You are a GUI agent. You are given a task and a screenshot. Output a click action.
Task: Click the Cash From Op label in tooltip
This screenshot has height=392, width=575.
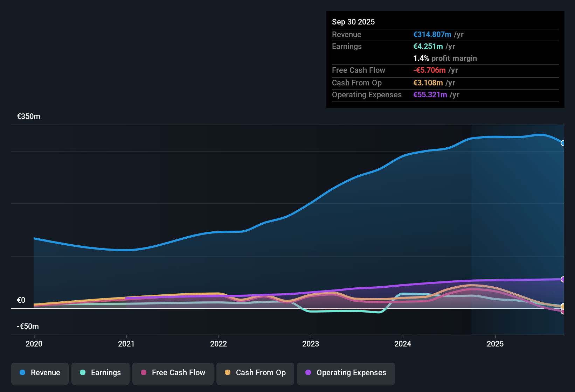click(357, 83)
